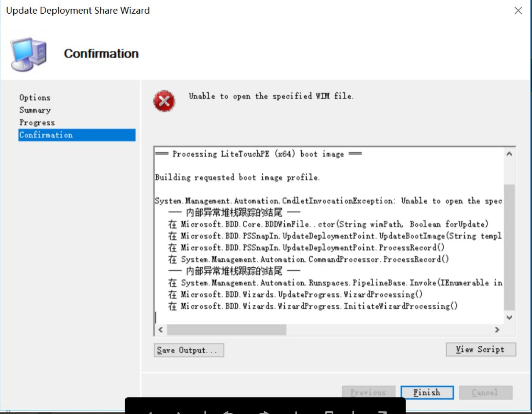Click the Save Output button

[189, 350]
